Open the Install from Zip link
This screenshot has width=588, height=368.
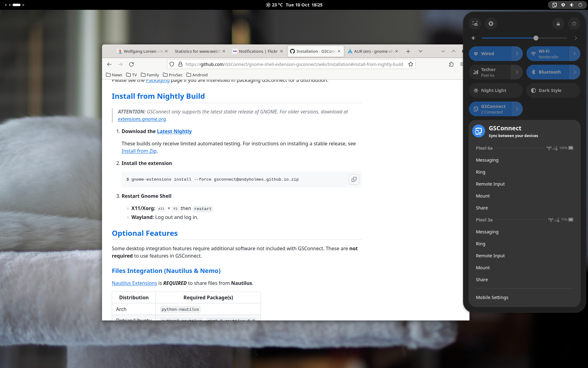(139, 151)
